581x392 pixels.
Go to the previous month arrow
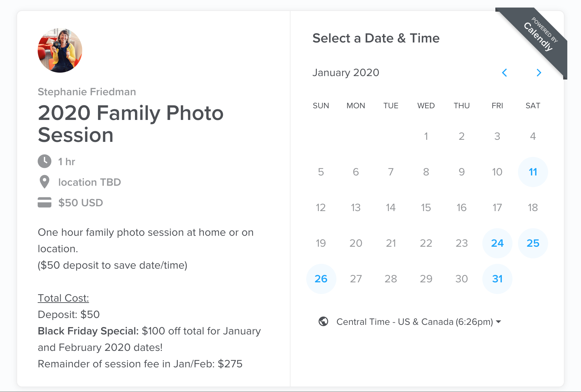pos(504,73)
